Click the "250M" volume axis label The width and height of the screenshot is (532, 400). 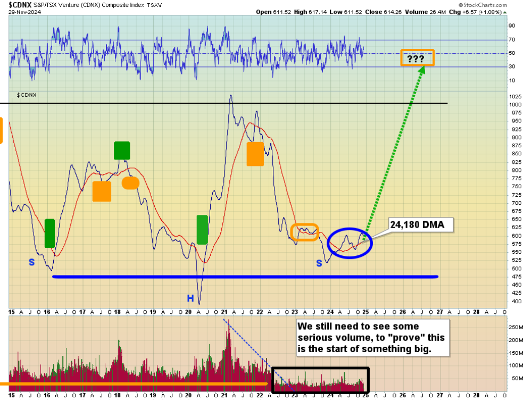click(x=516, y=328)
